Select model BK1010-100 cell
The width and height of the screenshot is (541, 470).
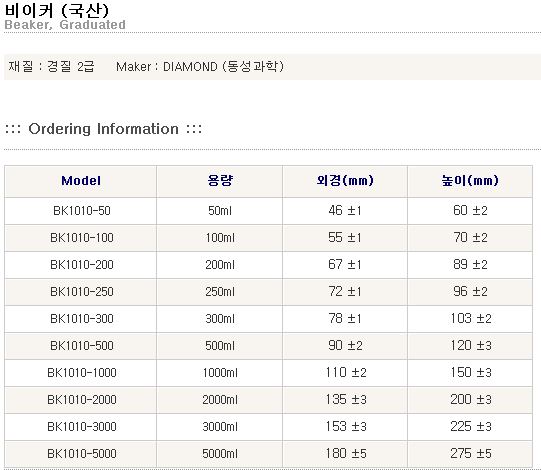[81, 238]
